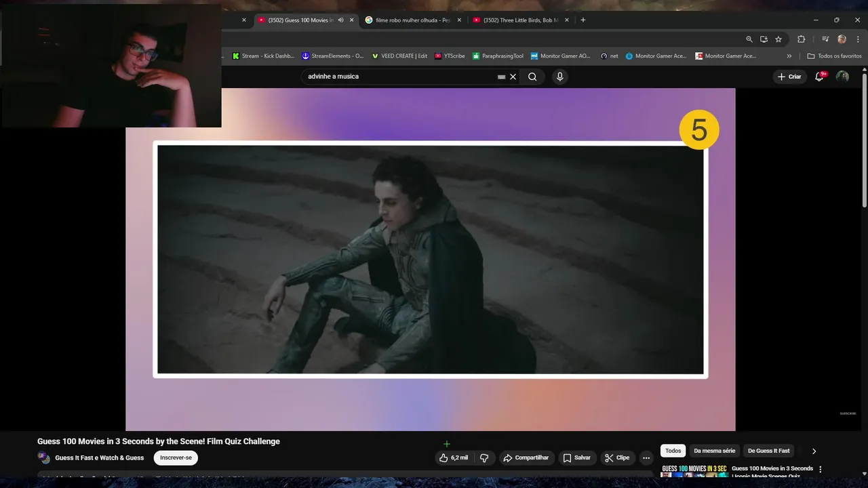The width and height of the screenshot is (868, 488).
Task: Click the Chrome zoom magnifier icon
Action: [x=749, y=39]
